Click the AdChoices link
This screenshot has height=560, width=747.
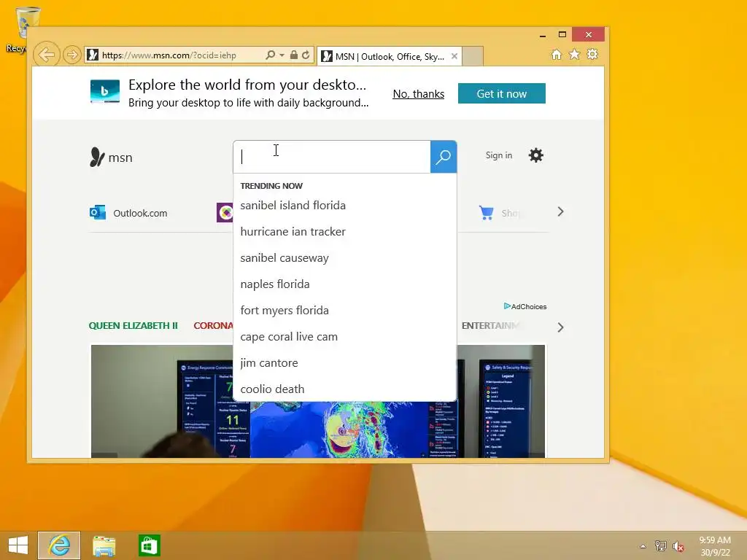tap(525, 306)
